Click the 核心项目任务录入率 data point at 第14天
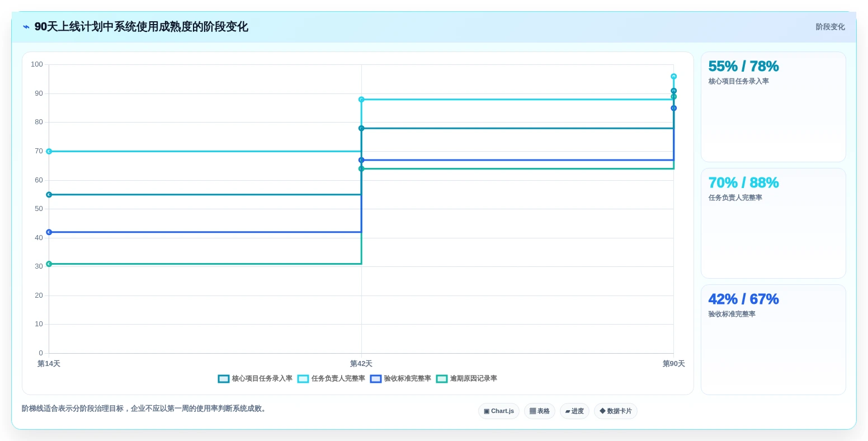 pos(49,195)
